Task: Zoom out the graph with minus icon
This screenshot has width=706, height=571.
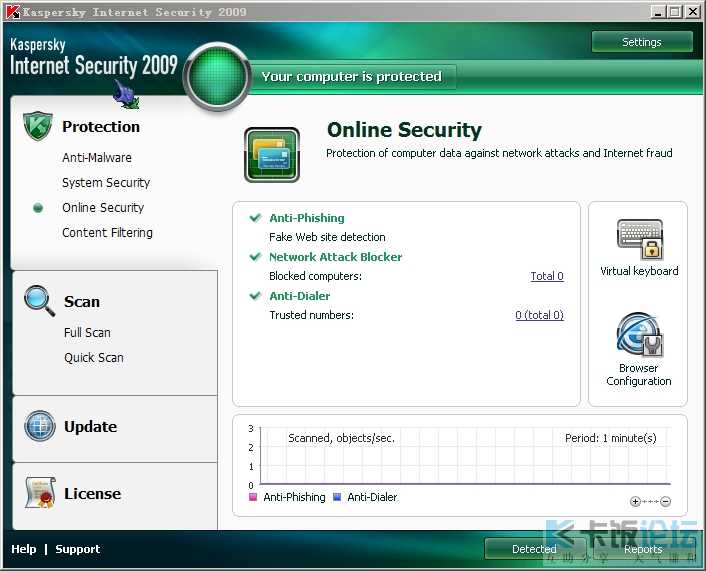Action: click(665, 501)
